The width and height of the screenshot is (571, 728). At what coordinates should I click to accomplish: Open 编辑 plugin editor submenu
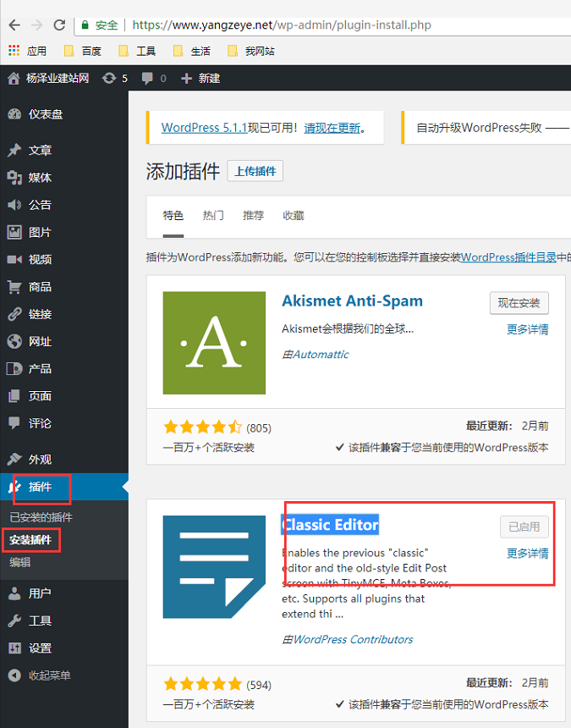[x=20, y=562]
